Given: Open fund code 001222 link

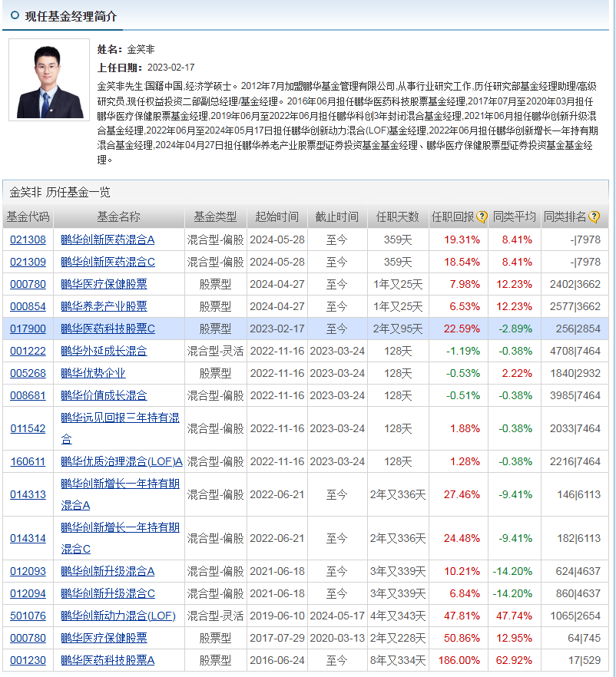Looking at the screenshot, I should click(28, 351).
